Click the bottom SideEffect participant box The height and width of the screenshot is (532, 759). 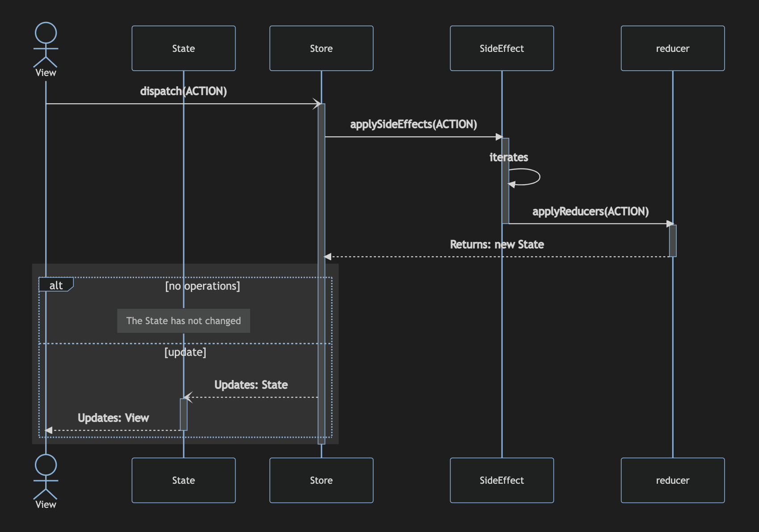pos(501,480)
